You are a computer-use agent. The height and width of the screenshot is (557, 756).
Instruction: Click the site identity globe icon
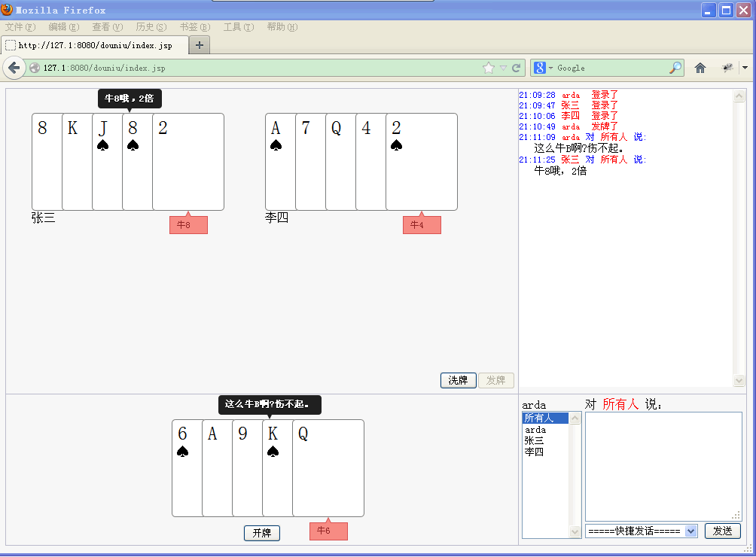point(35,68)
